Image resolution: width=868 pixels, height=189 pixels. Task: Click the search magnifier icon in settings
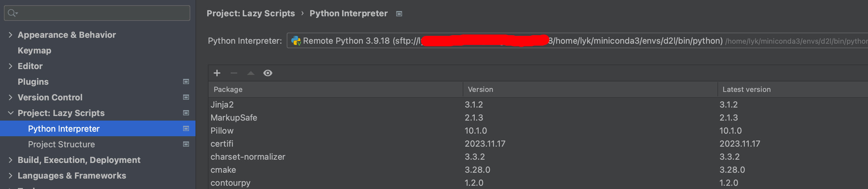(12, 13)
